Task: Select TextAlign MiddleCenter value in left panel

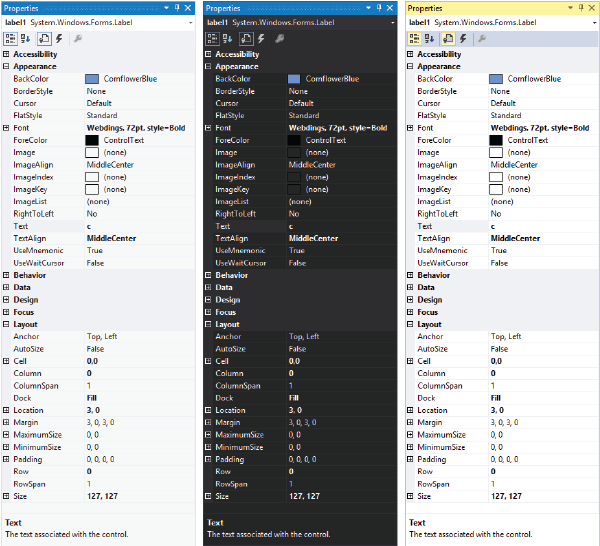Action: tap(111, 238)
